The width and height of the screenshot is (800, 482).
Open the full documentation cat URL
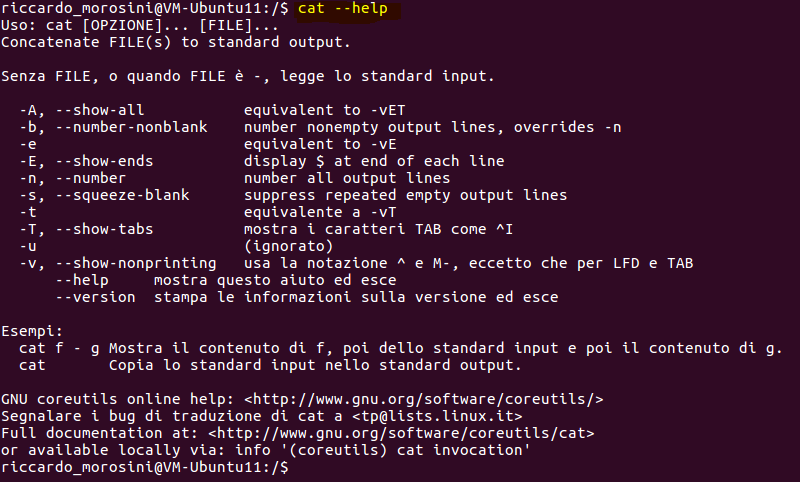click(x=401, y=433)
